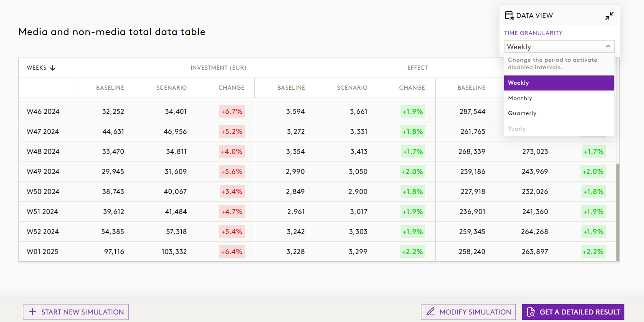Click the value 97,116 in W01 2025 row
The width and height of the screenshot is (644, 322).
(114, 252)
